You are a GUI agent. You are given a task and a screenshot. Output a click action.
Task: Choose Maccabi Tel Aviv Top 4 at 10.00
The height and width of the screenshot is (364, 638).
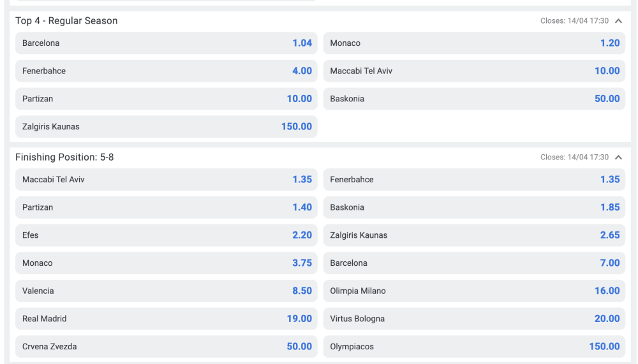[x=474, y=71]
